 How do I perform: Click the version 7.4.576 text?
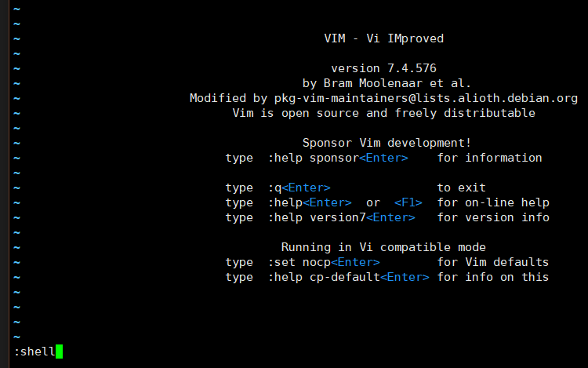point(383,68)
